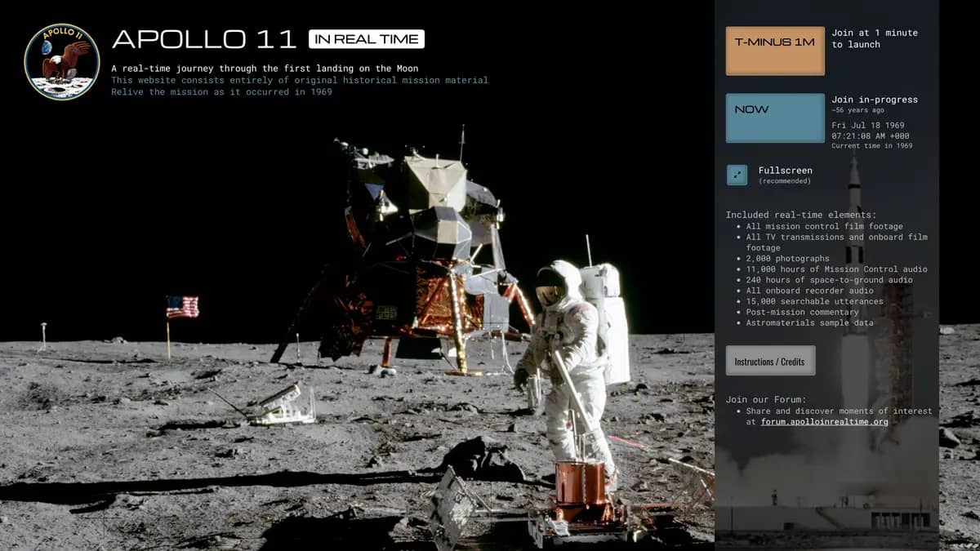Click the 'Fri Jul 18 1969' date text
980x551 pixels.
(868, 126)
